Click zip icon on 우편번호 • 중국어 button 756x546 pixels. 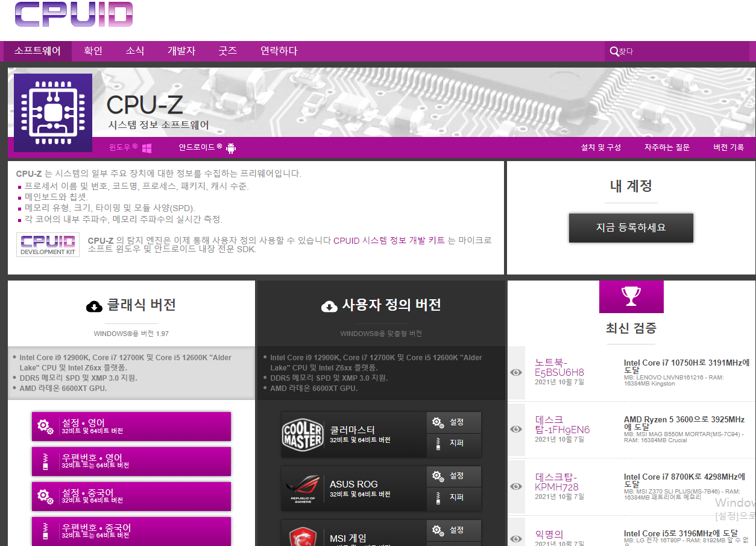pyautogui.click(x=45, y=532)
